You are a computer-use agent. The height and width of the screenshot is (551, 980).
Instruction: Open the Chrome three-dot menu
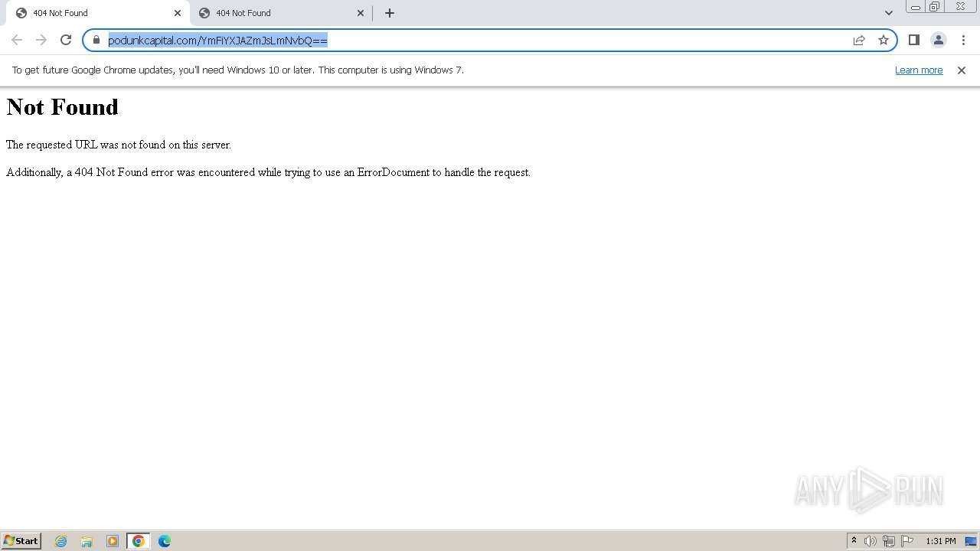click(963, 40)
